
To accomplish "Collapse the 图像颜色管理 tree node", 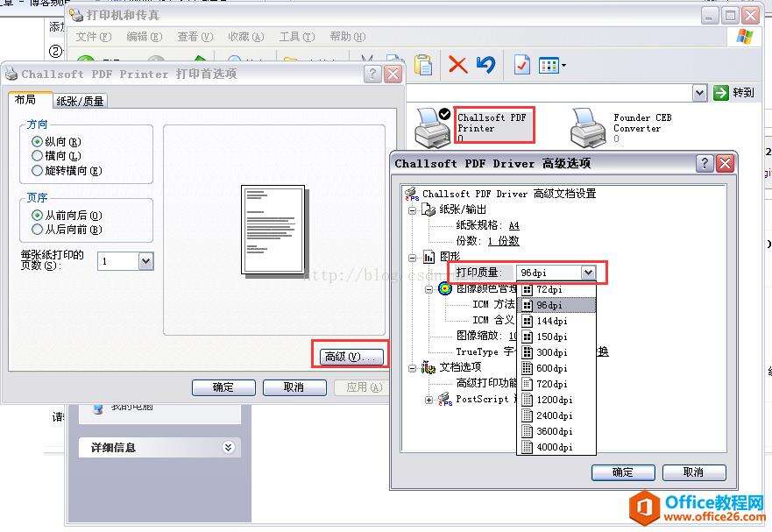I will point(428,289).
